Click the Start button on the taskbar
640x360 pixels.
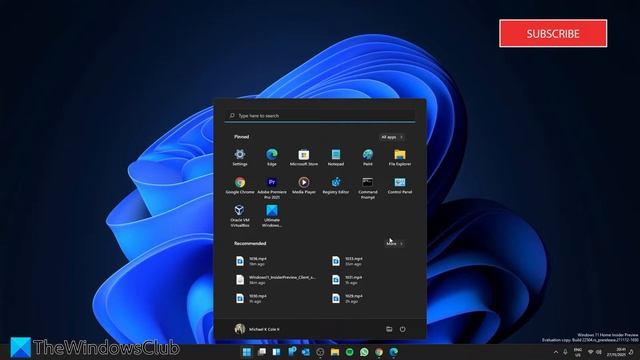(247, 352)
